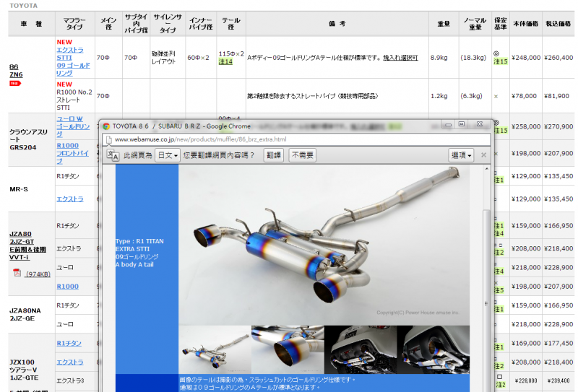Dismiss the translation bar with its X
This screenshot has height=392, width=578.
click(x=483, y=155)
